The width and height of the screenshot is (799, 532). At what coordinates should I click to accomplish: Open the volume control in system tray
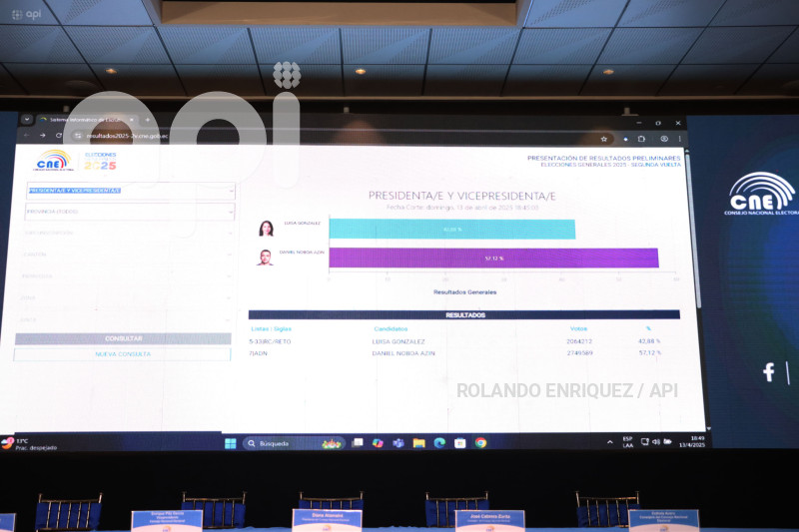pos(656,442)
